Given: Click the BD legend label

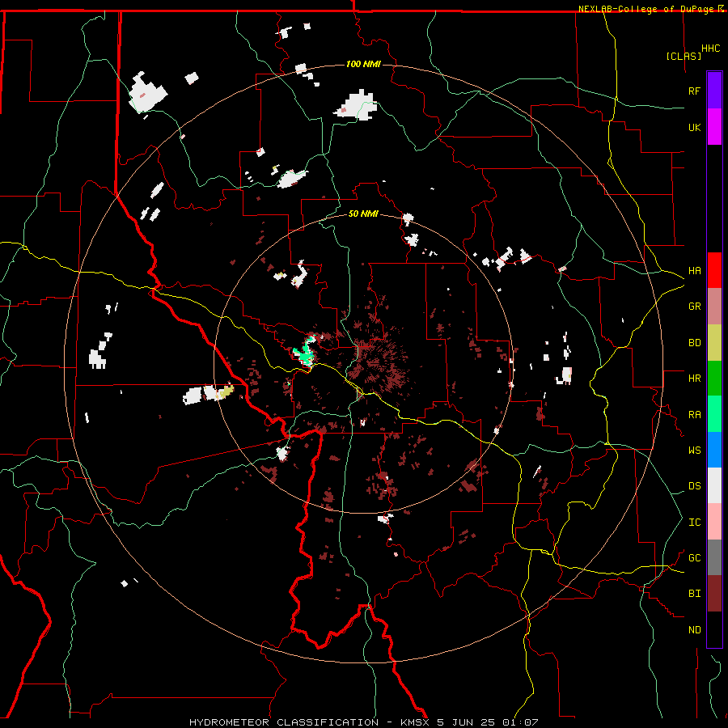Looking at the screenshot, I should point(694,343).
